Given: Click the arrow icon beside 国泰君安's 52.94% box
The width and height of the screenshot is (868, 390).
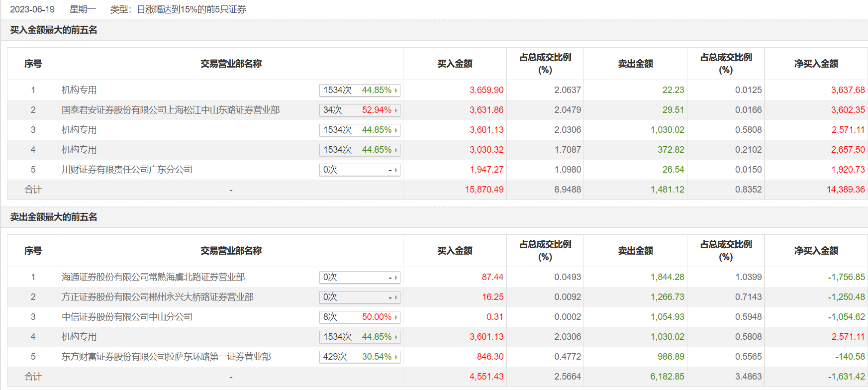Looking at the screenshot, I should click(396, 110).
